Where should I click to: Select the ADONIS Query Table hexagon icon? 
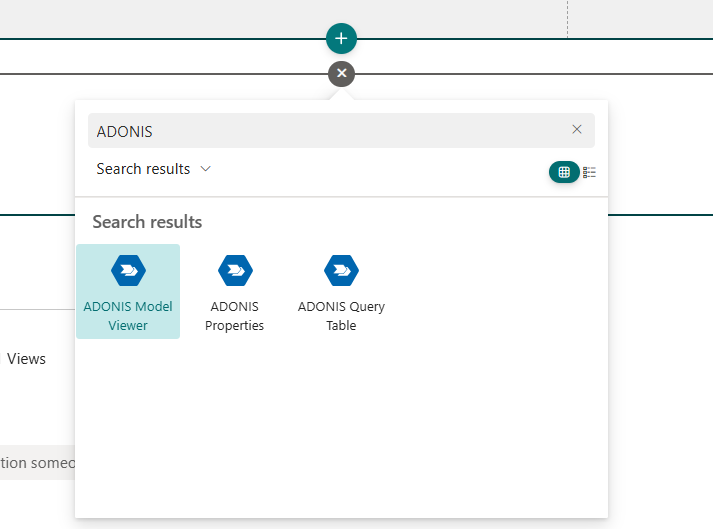[x=341, y=270]
